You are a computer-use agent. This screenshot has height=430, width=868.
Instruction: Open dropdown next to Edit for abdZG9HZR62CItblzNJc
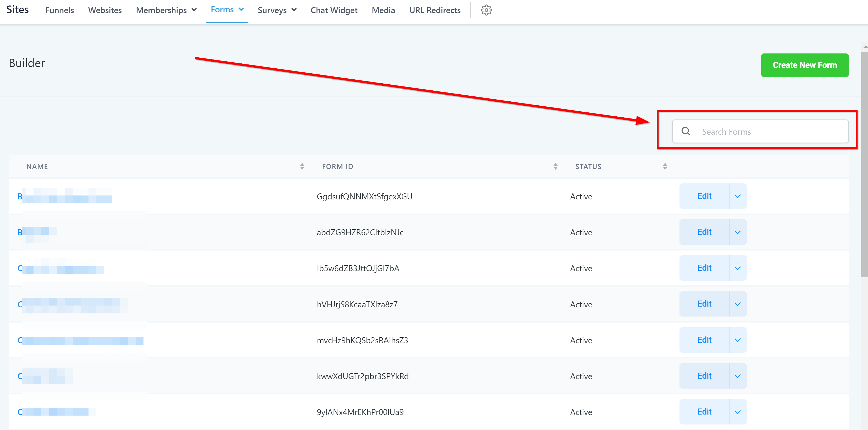click(737, 232)
